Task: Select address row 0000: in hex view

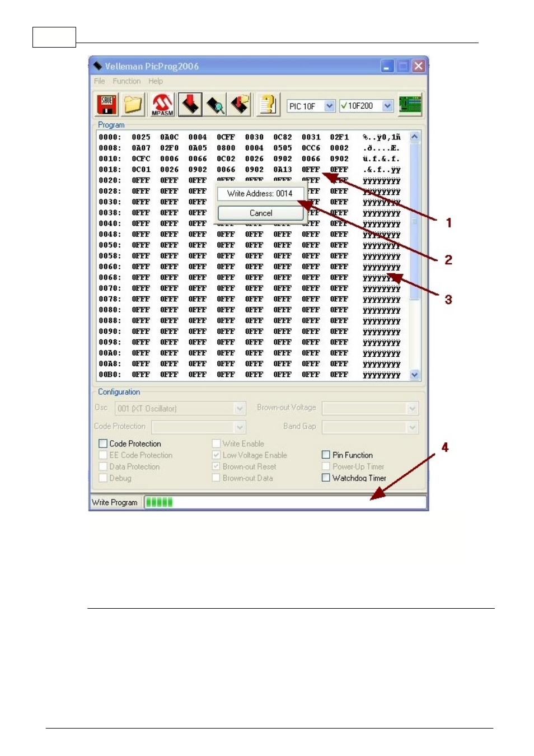Action: (x=110, y=137)
